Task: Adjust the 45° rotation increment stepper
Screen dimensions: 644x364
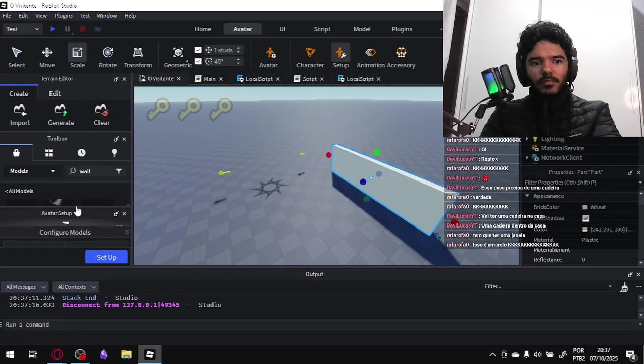Action: tap(238, 61)
